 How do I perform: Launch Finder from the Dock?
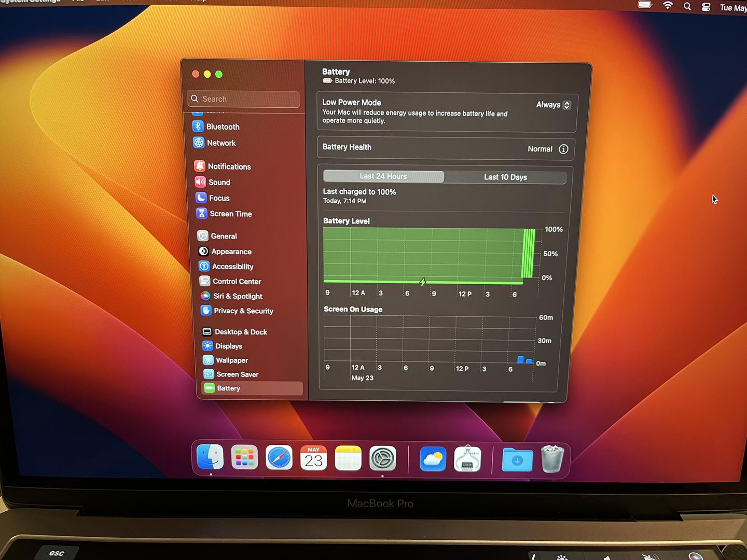[x=210, y=457]
